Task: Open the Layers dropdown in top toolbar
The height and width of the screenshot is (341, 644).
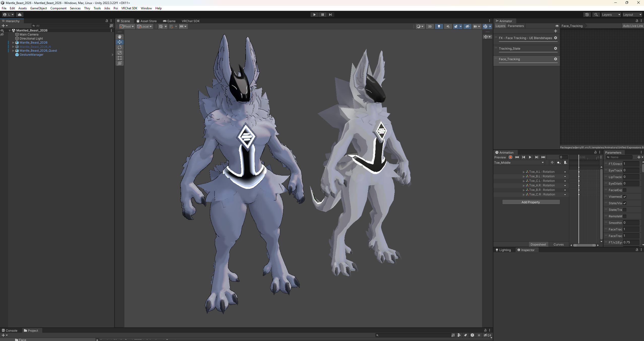Action: click(611, 15)
